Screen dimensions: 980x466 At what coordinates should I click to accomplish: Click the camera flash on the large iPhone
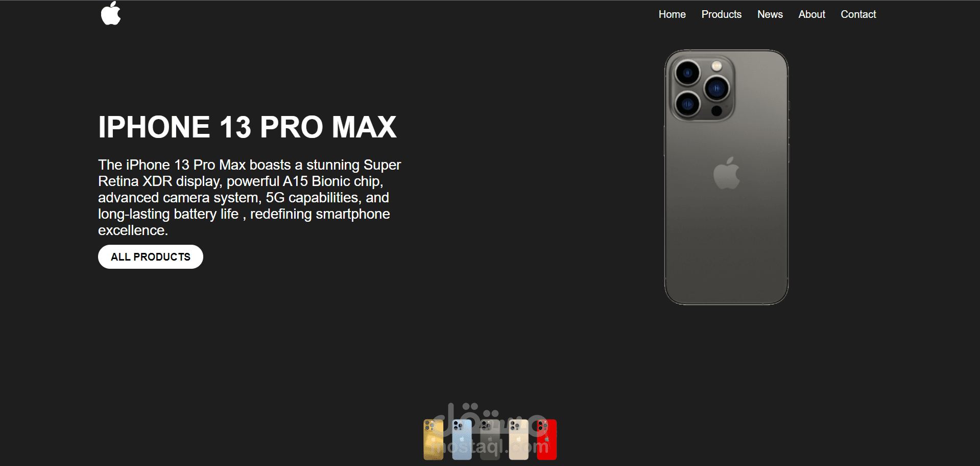point(716,66)
